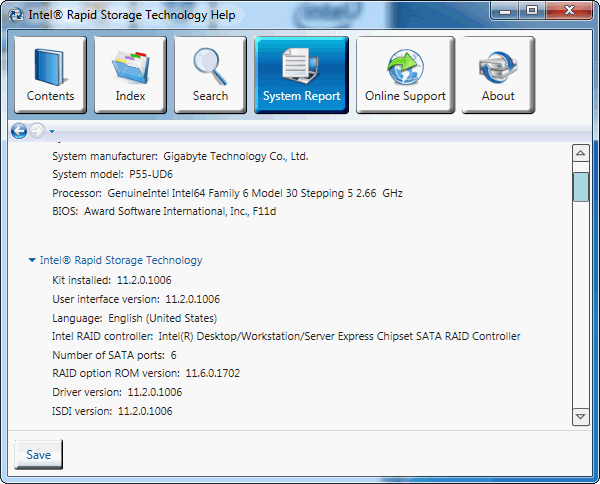Open the About help icon

[497, 75]
